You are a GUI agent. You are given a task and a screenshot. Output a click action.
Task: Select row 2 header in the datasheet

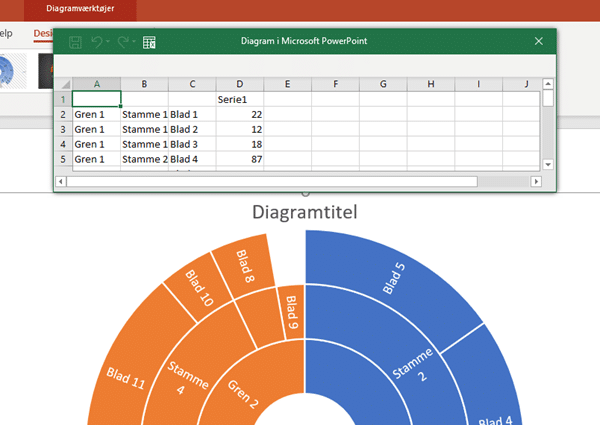tap(63, 114)
